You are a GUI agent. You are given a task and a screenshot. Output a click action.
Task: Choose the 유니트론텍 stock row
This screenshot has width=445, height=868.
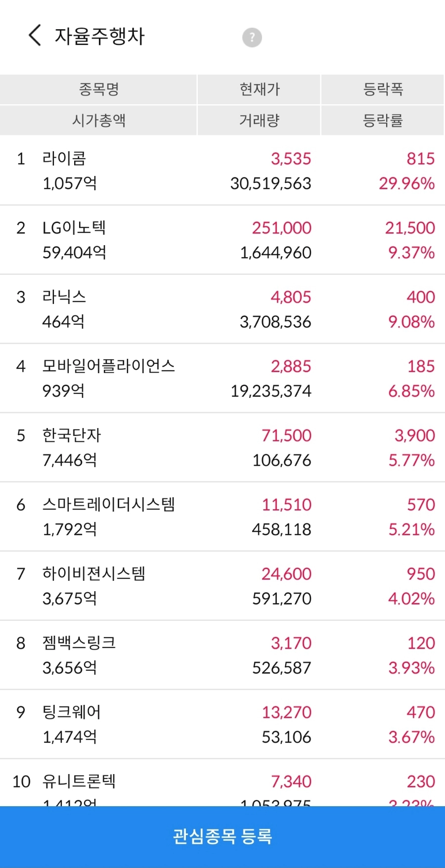coord(222,783)
